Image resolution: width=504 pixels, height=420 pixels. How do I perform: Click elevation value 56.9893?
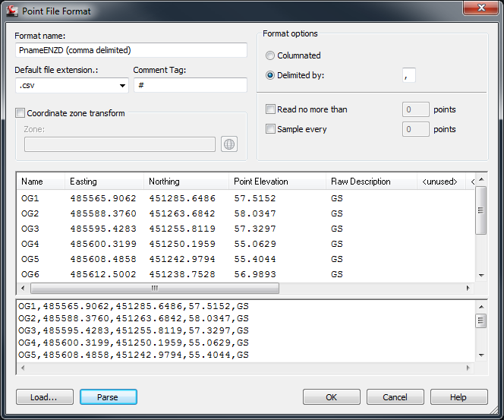point(255,274)
